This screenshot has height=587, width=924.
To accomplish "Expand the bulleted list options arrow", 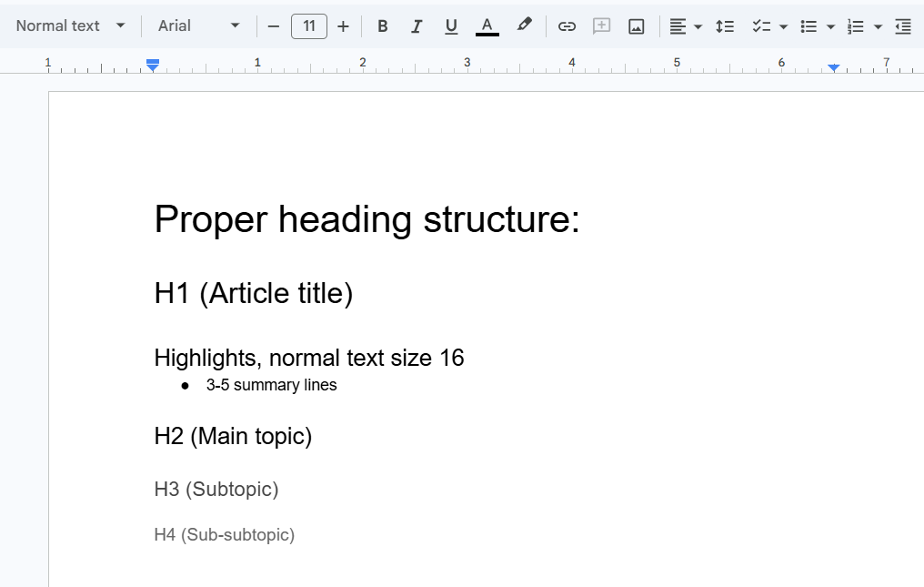I will click(831, 27).
